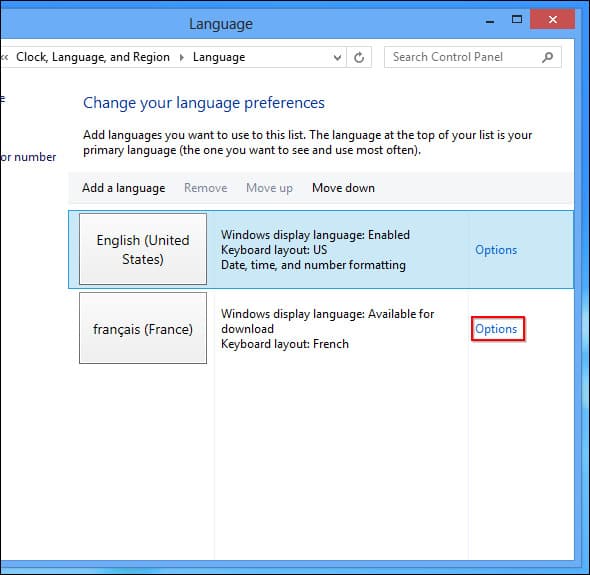The image size is (590, 575).
Task: Open Options for français (France)
Action: point(496,329)
